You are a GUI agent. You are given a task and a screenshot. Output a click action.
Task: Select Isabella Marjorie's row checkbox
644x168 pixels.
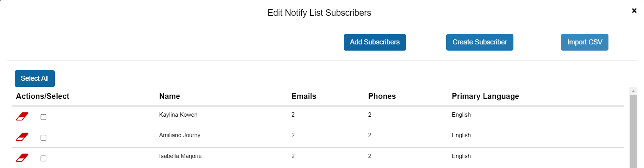[43, 158]
